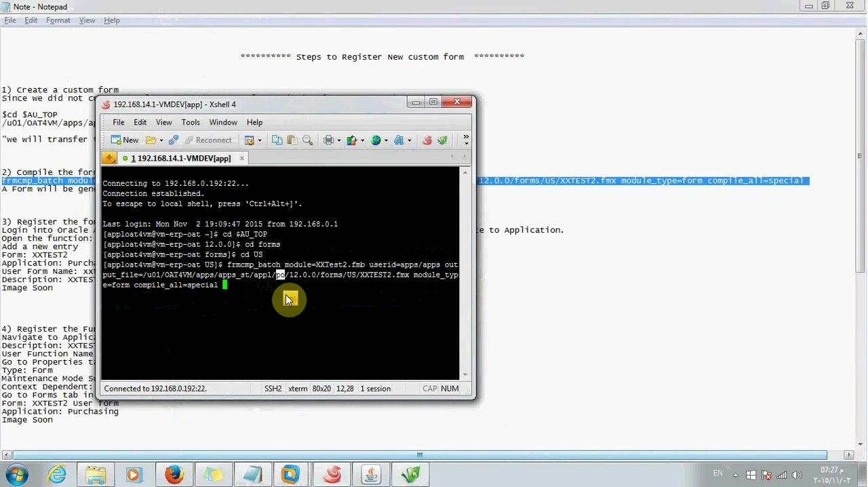Click inside the Xshell terminal at the green cursor
The image size is (868, 487).
[225, 285]
